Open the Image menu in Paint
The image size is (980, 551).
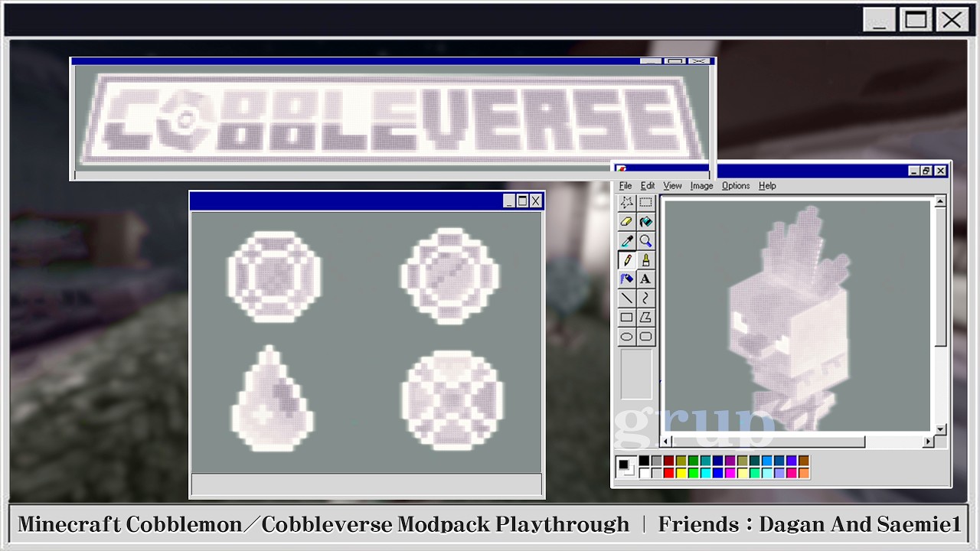point(701,186)
